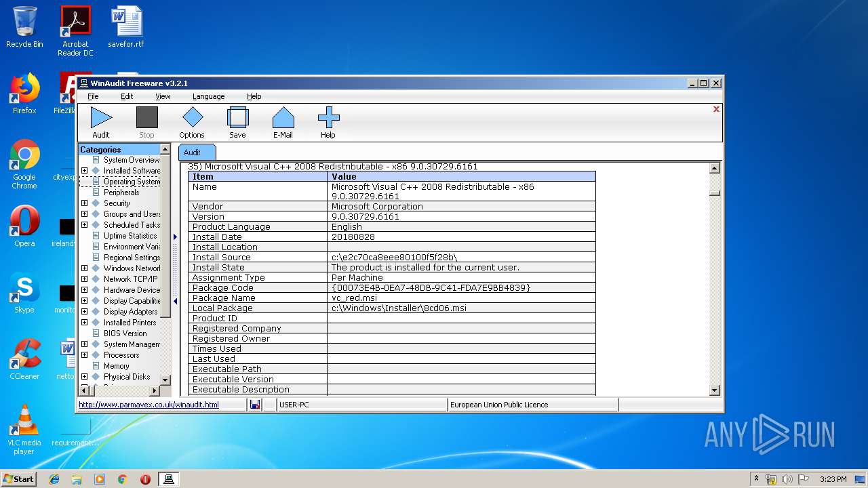Click the Chrome taskbar icon

tap(123, 479)
